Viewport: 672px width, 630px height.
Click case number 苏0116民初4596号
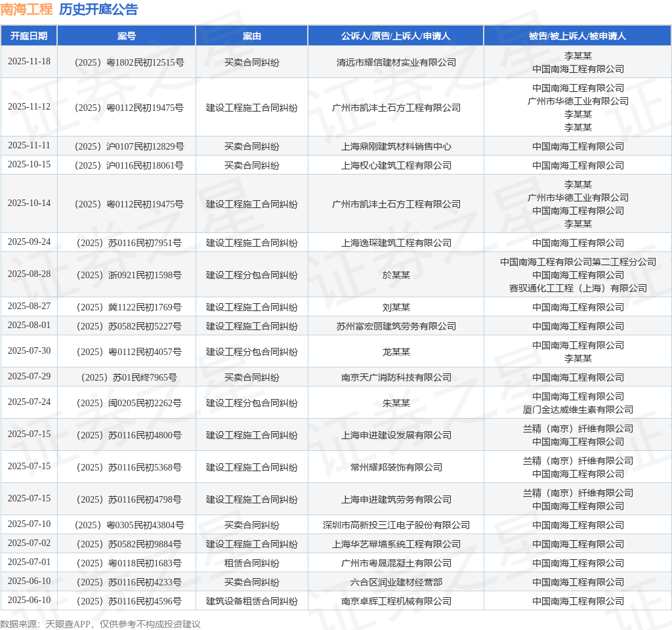[x=129, y=601]
